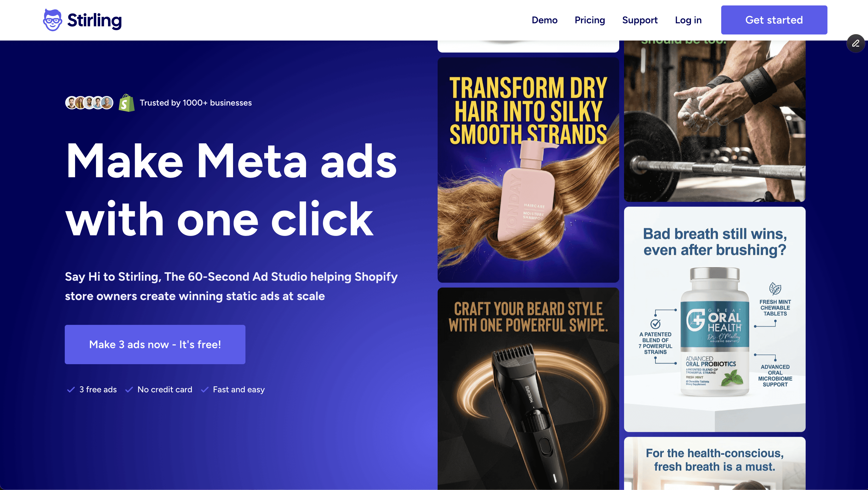The width and height of the screenshot is (868, 490).
Task: Open the Bad breath oral probiotics ad
Action: tap(715, 319)
